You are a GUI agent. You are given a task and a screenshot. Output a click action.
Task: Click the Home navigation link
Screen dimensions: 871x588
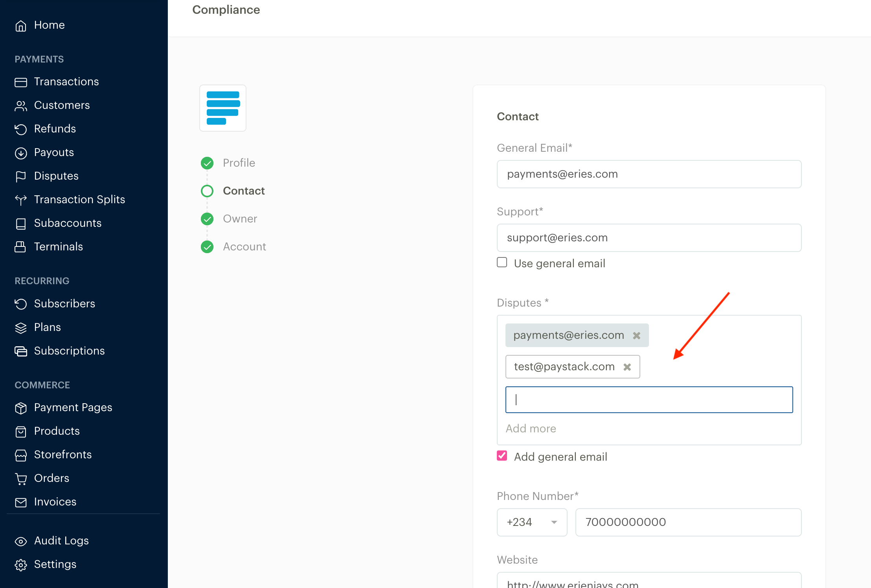click(49, 25)
